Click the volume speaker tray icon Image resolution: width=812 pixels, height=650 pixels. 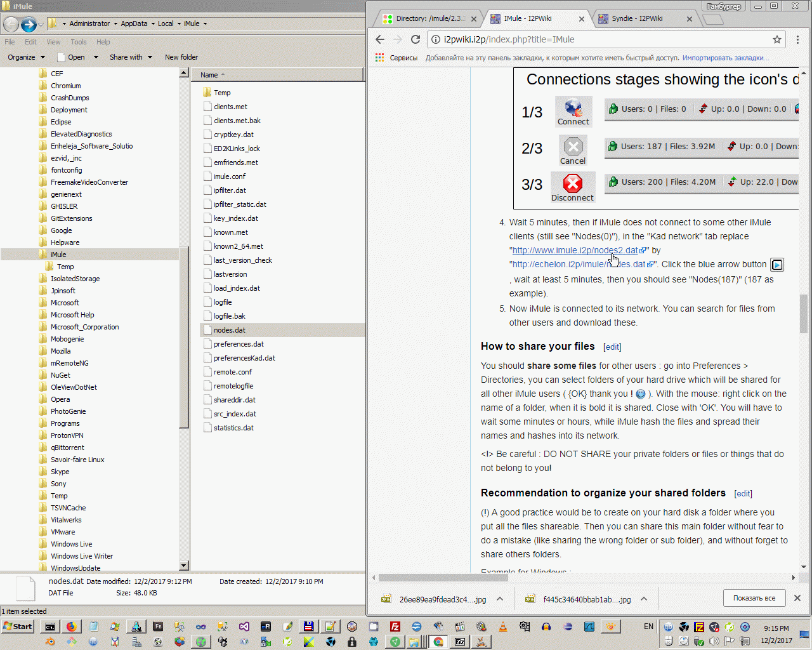pos(714,641)
